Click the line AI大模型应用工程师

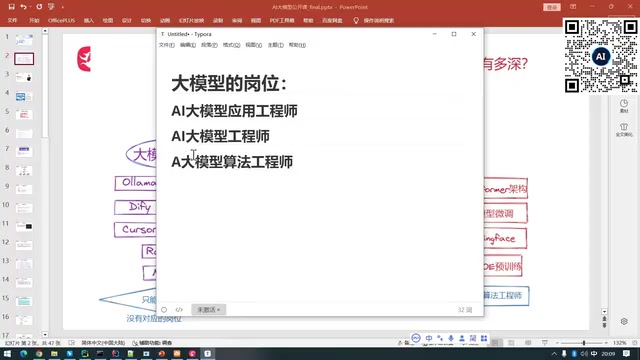pos(234,111)
